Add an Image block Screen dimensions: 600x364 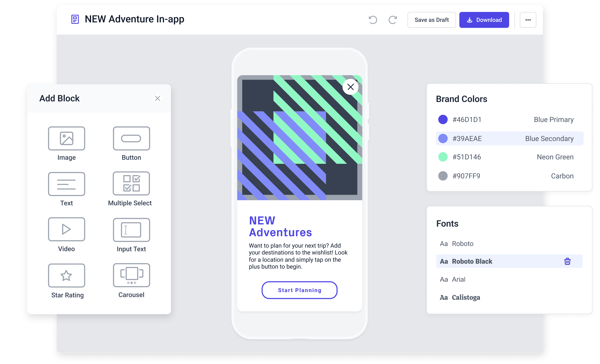pos(66,139)
